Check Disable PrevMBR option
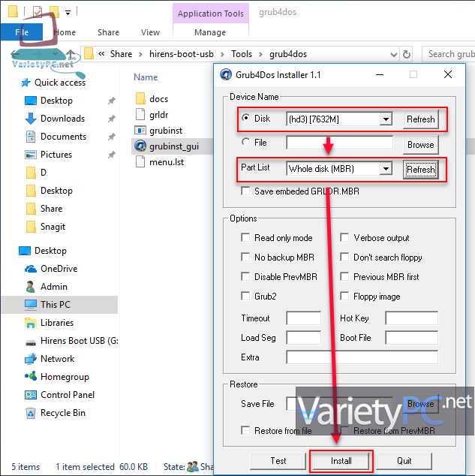The height and width of the screenshot is (476, 475). point(245,276)
